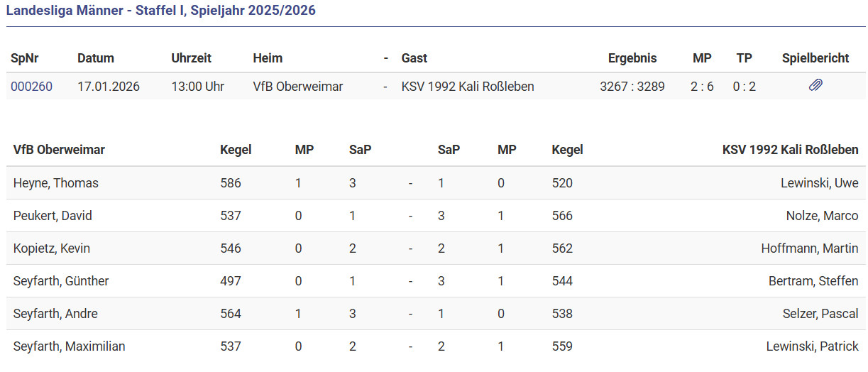Click the Landesliga Männer Staffel I heading
868x372 pixels.
(161, 11)
